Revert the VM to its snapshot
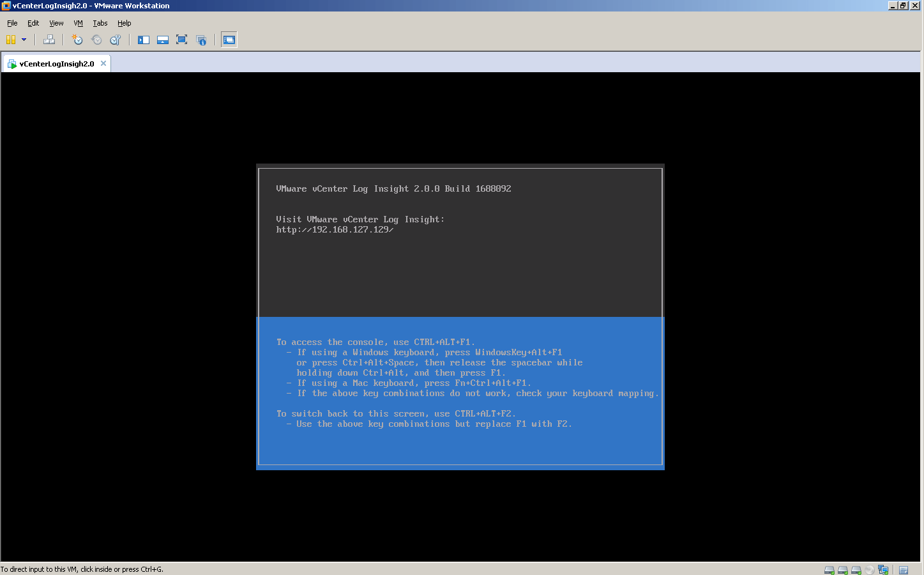 [x=96, y=40]
